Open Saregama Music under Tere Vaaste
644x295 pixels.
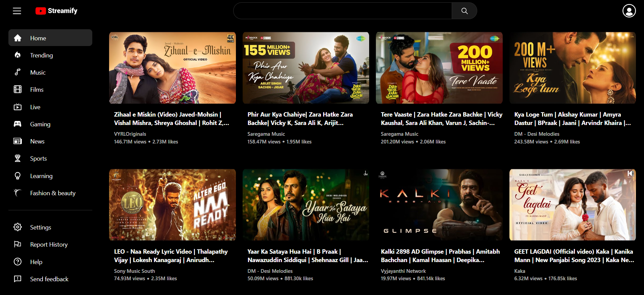pos(399,134)
